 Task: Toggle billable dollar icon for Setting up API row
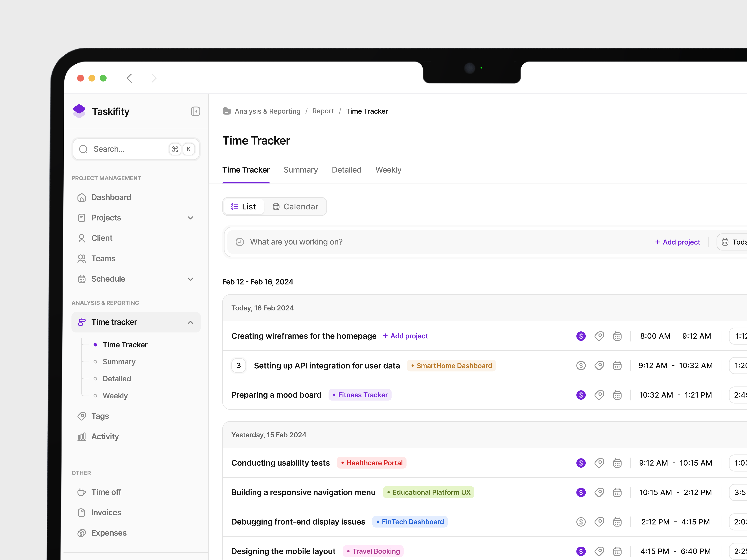point(581,365)
